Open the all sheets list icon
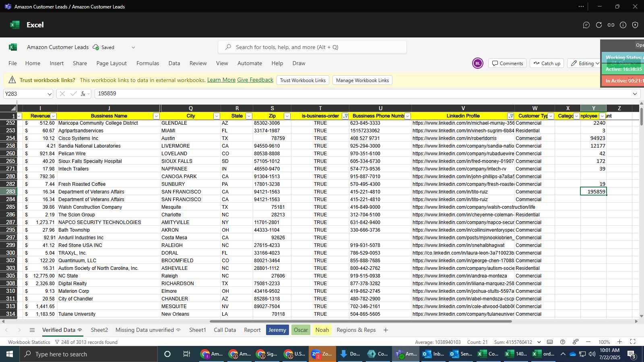Viewport: 644px width, 362px height. 32,330
